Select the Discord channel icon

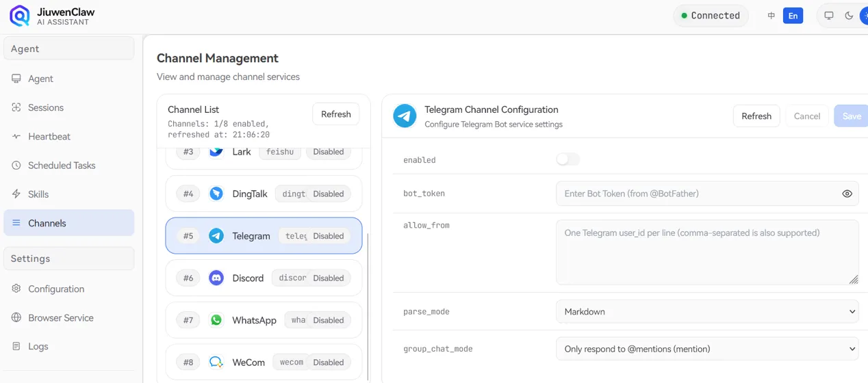216,278
